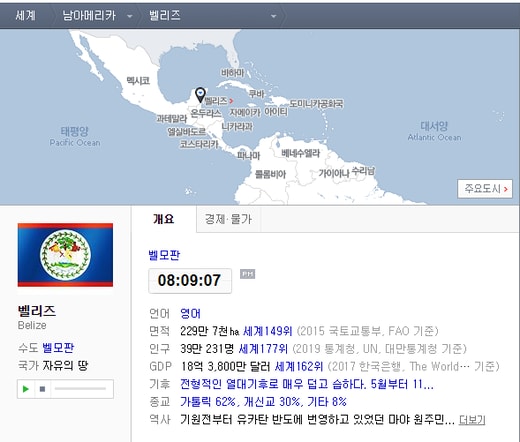Open the 주요도시 button on map
This screenshot has height=442, width=520.
pyautogui.click(x=485, y=189)
